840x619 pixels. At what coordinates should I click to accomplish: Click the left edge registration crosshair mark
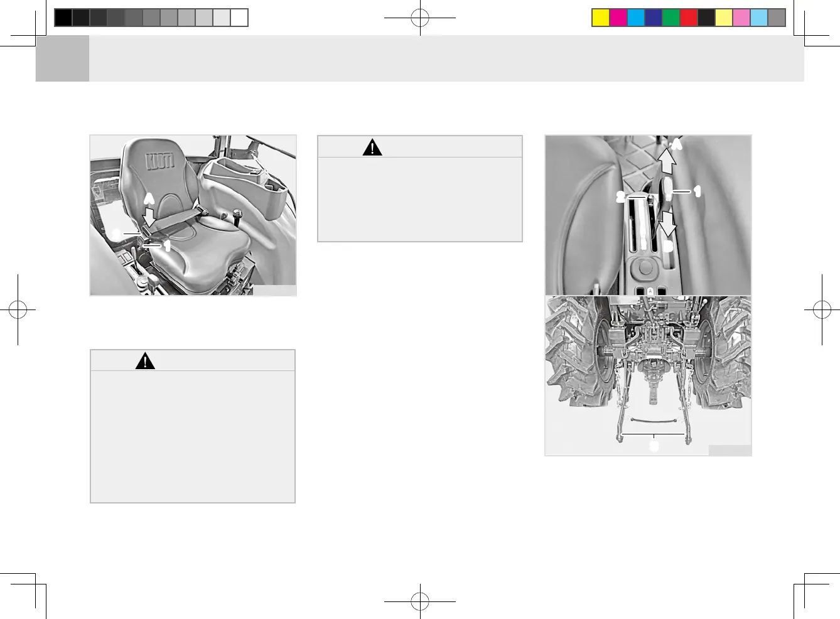coord(18,309)
